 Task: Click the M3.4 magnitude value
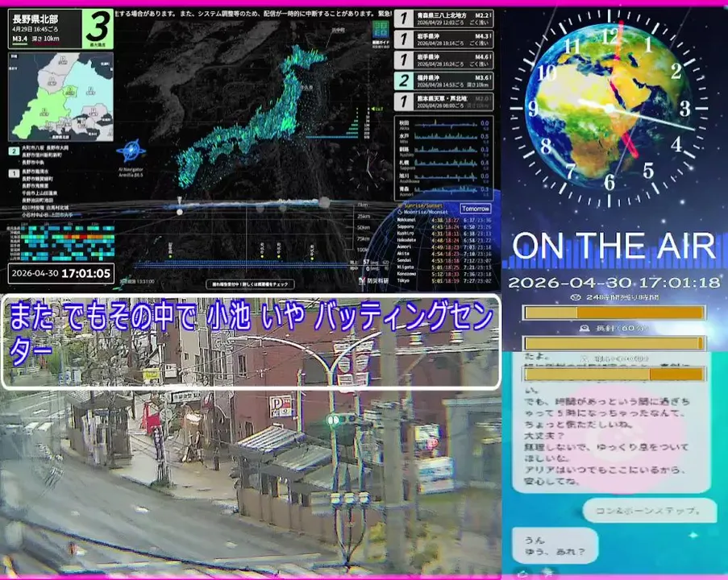[19, 39]
